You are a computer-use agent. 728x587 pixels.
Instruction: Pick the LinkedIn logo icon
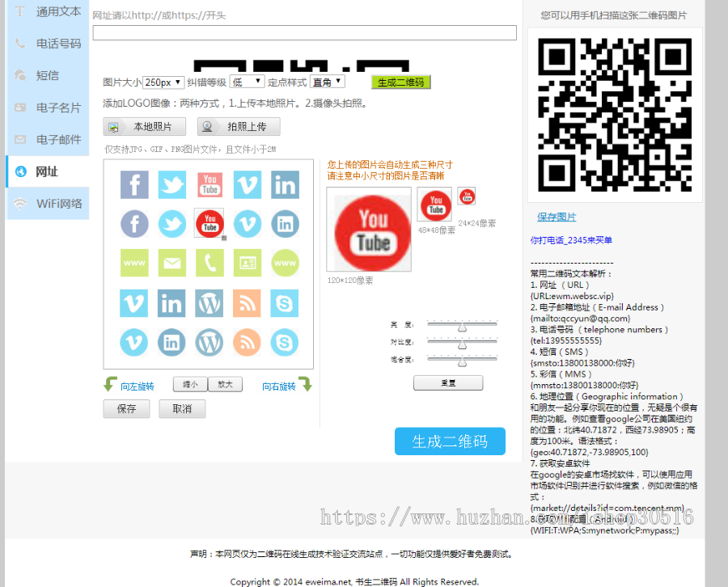(x=285, y=184)
